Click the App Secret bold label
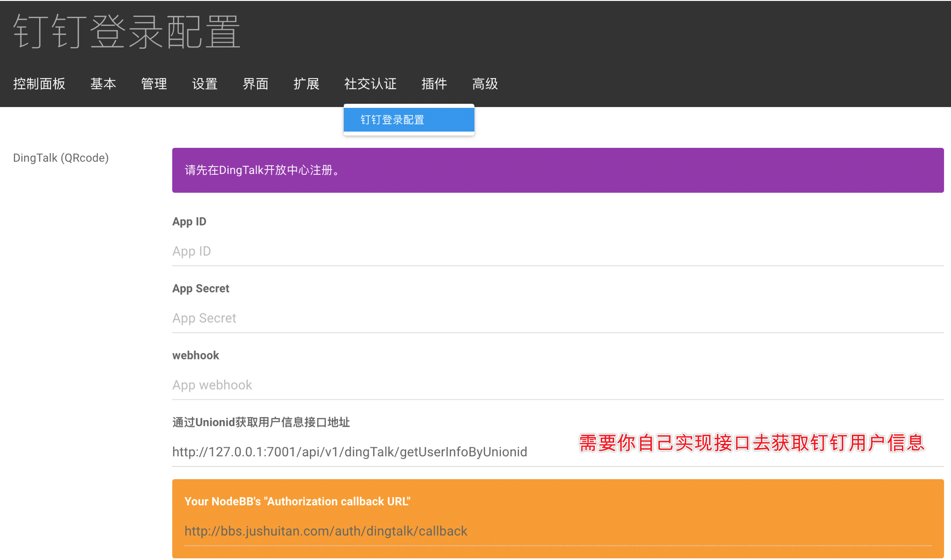951x560 pixels. point(201,288)
